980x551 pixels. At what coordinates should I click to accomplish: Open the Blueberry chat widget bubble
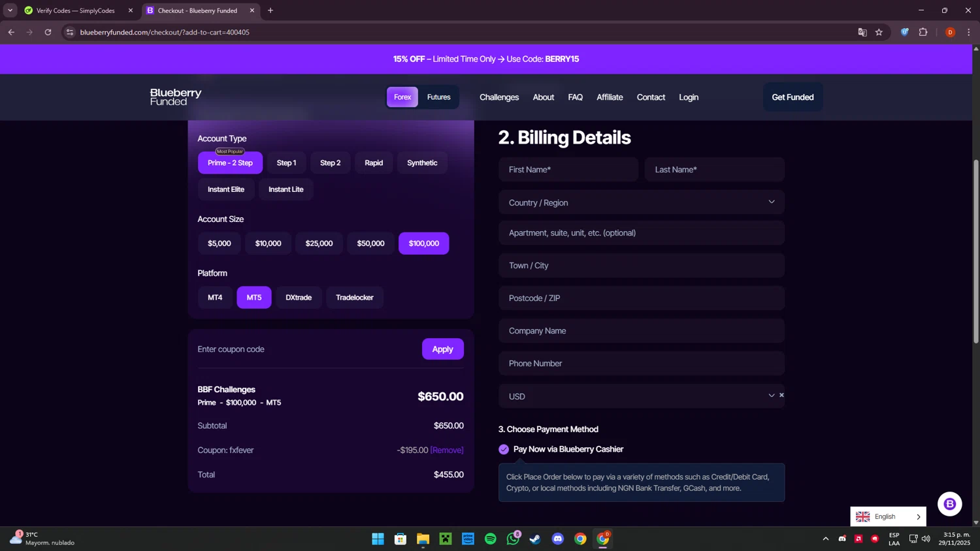(949, 504)
